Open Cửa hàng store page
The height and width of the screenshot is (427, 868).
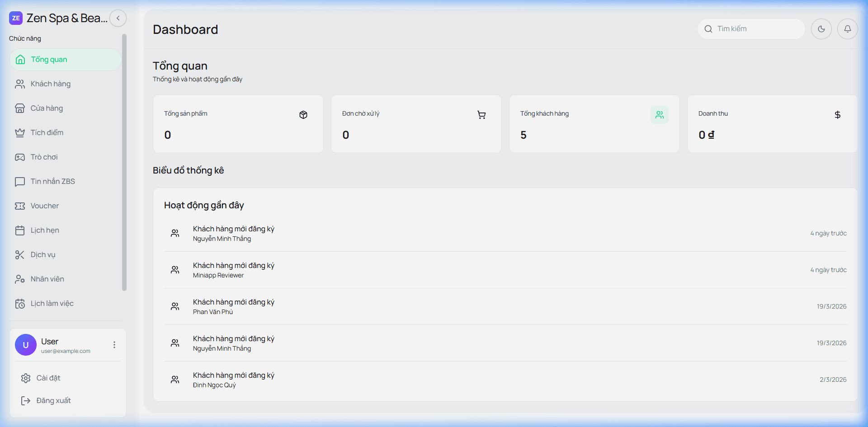(x=47, y=108)
